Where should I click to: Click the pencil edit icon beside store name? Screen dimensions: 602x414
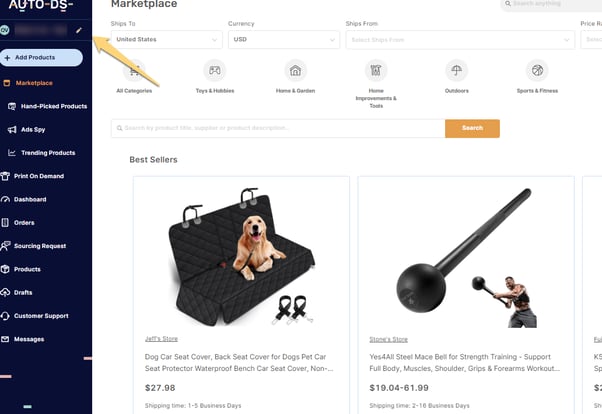(79, 30)
